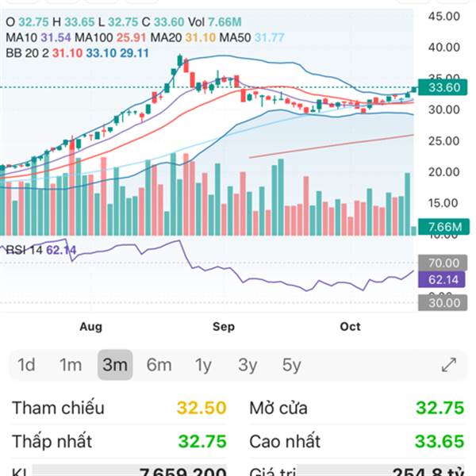Click the Mở cửa value 32.75
The height and width of the screenshot is (476, 476).
[440, 408]
